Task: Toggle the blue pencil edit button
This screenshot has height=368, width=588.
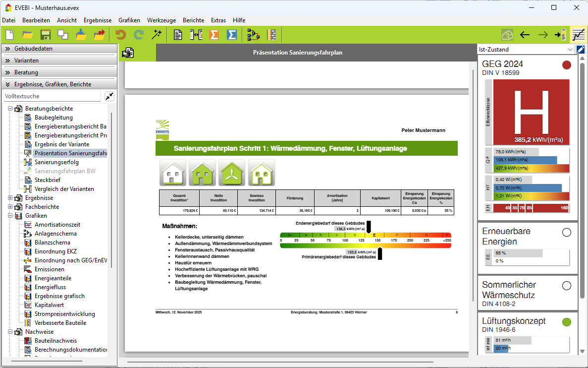Action: (x=581, y=50)
